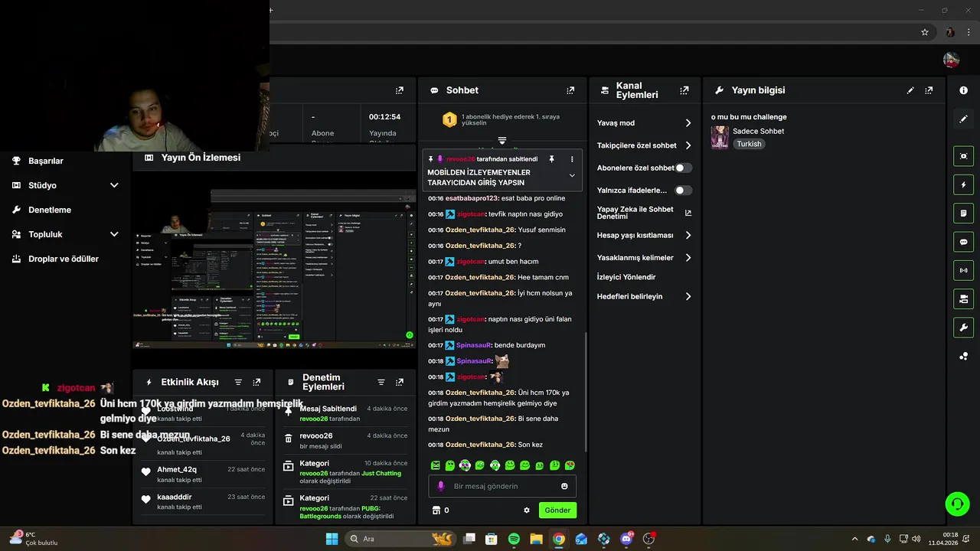980x551 pixels.
Task: Click İzleyici Yönlendir
Action: point(626,277)
